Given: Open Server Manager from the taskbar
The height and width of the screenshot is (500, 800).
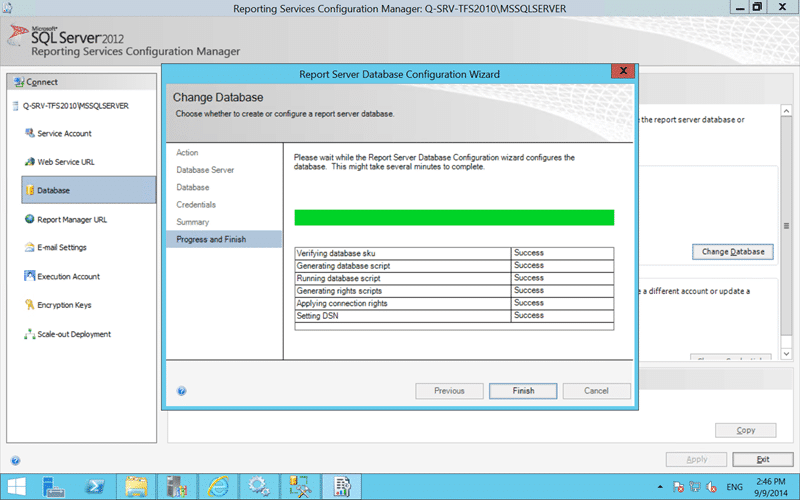Looking at the screenshot, I should pos(53,486).
